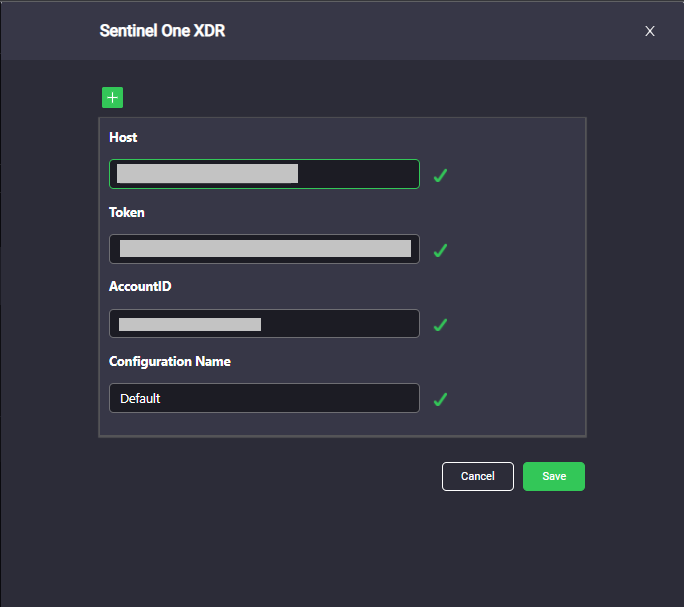Click the Host label

[x=123, y=137]
